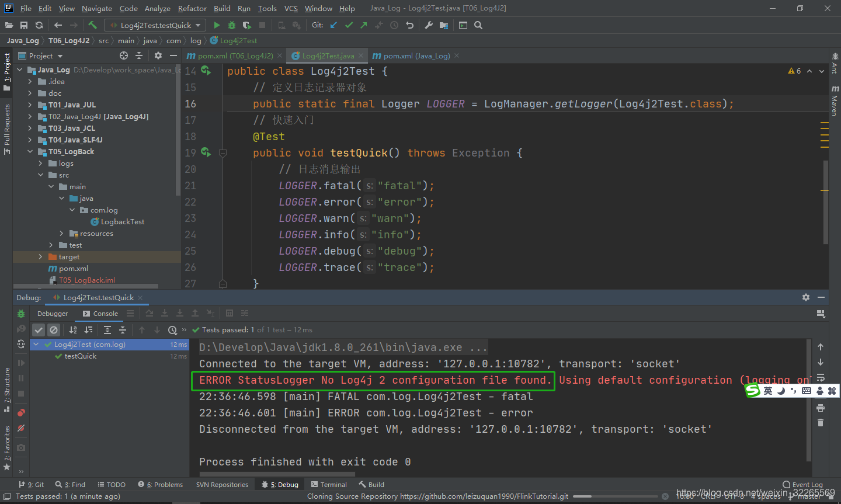Click the Git Update Project blue arrow
841x504 pixels.
[333, 25]
